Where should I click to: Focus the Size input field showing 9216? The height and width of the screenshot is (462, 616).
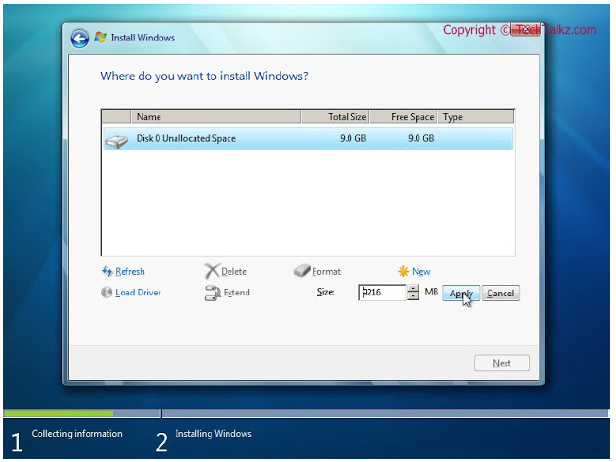382,292
